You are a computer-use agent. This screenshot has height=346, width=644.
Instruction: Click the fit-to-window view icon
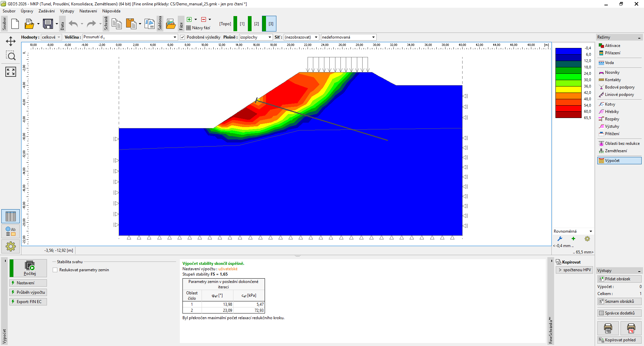point(11,71)
